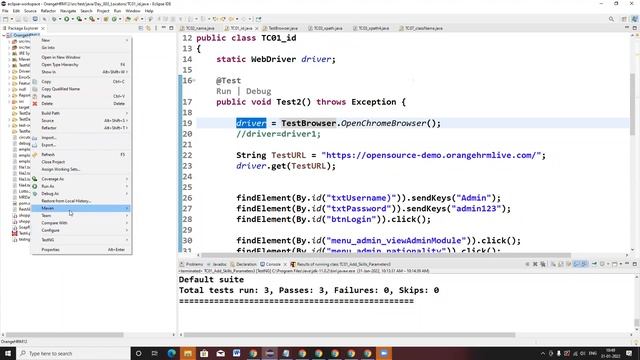The height and width of the screenshot is (360, 640).
Task: Open the Javadoc view tab
Action: click(x=217, y=264)
